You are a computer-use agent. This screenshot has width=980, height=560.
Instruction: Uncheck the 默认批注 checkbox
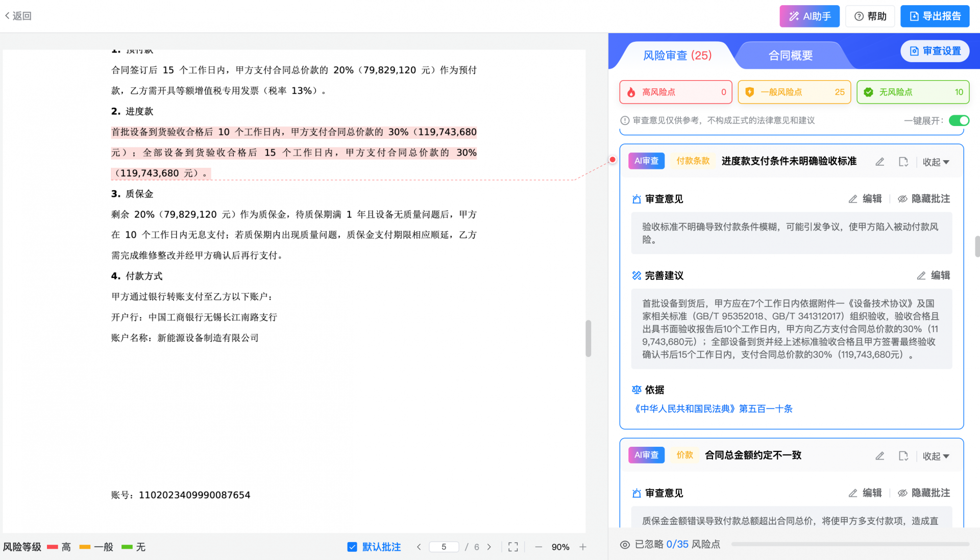click(x=352, y=546)
